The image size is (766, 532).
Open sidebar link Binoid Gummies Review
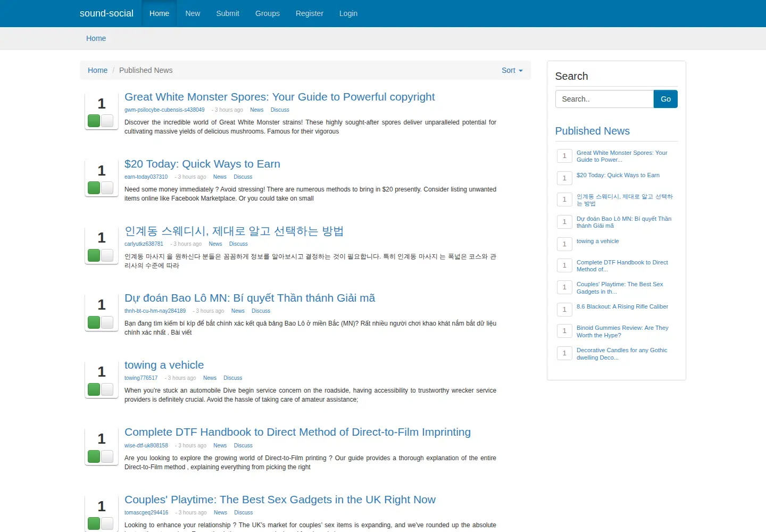coord(622,331)
